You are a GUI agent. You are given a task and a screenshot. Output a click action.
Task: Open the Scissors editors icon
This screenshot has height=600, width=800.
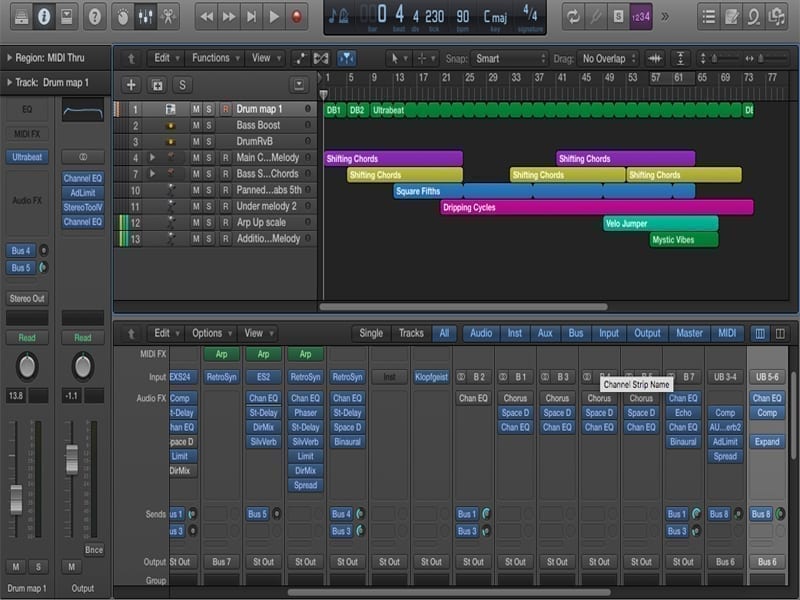coord(169,16)
